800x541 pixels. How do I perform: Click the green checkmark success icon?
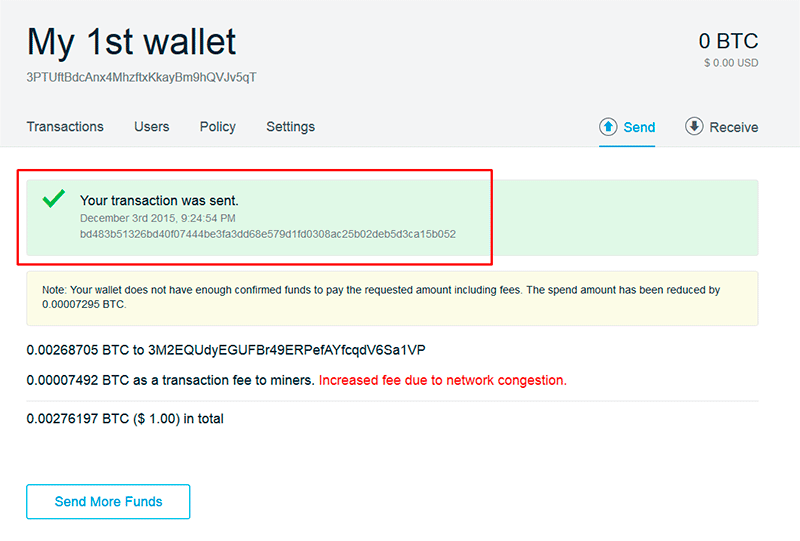pyautogui.click(x=54, y=199)
